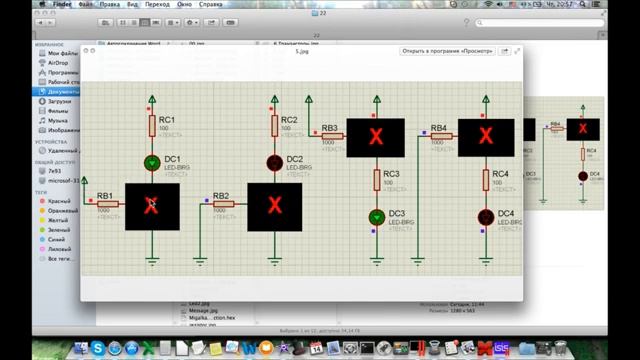The image size is (640, 360).
Task: Go forward in Finder toolbar
Action: [x=50, y=23]
